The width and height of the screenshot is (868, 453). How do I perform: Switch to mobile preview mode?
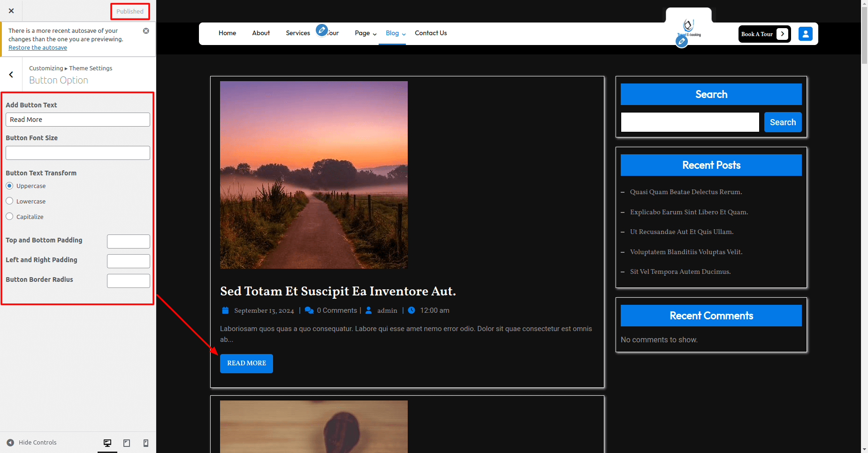(146, 443)
